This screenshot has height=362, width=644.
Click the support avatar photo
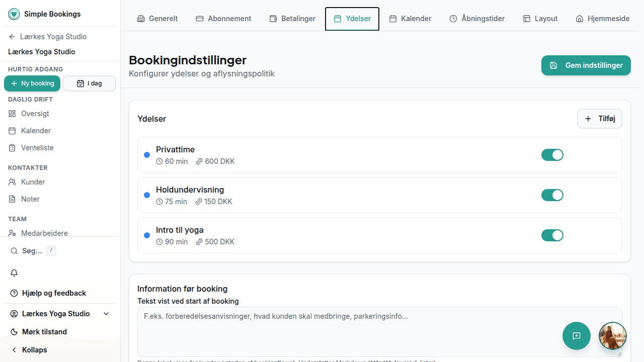[613, 336]
